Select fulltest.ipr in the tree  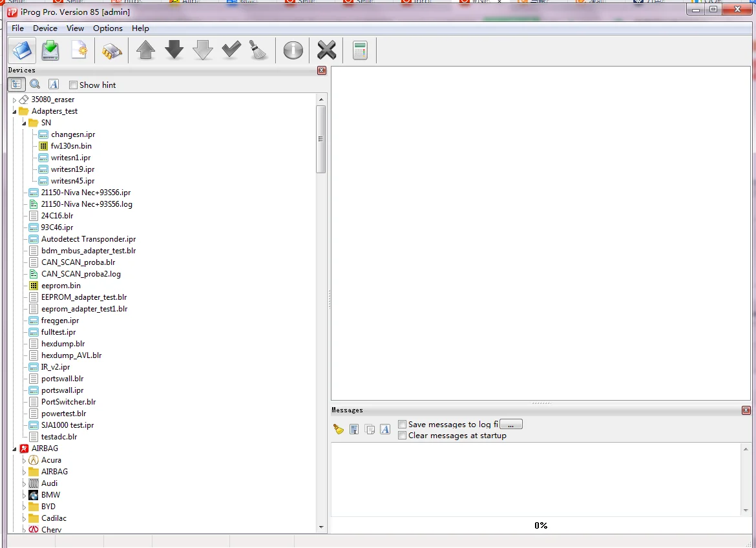click(x=58, y=332)
